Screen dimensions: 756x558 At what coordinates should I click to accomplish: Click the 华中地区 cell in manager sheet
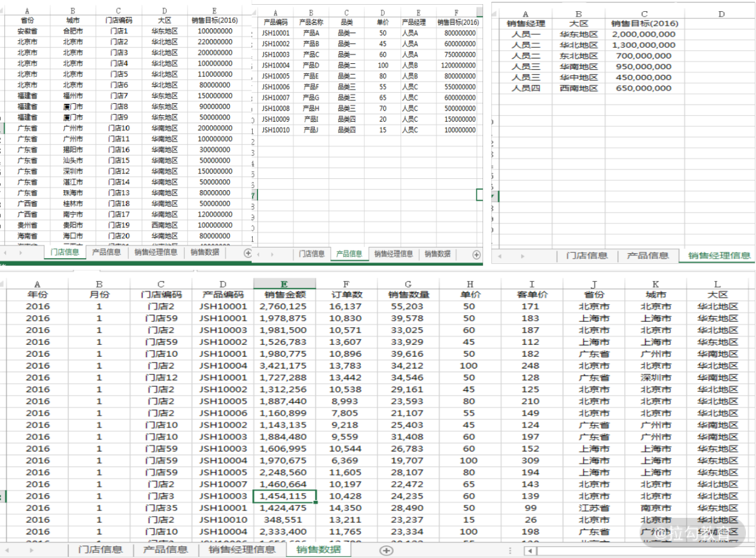pyautogui.click(x=579, y=77)
